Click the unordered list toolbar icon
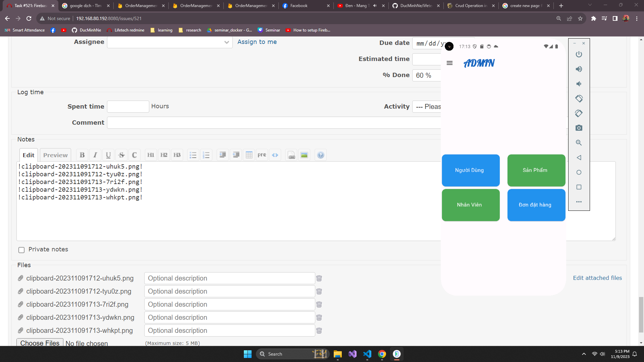 193,155
